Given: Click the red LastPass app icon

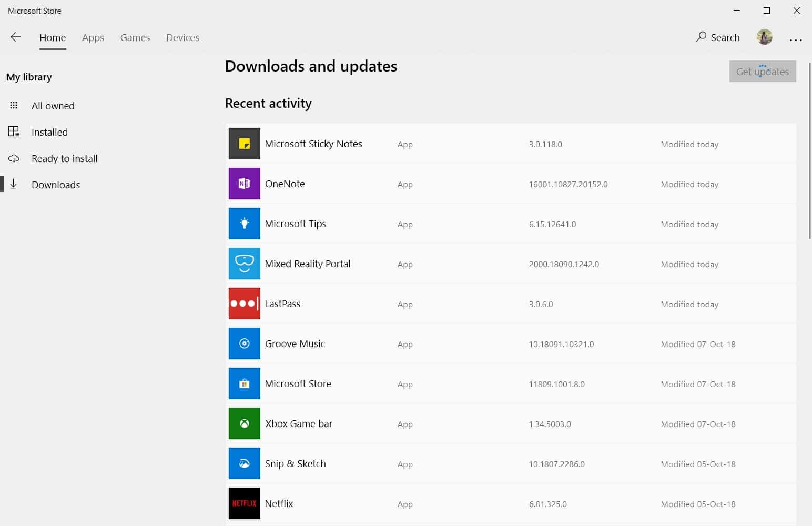Looking at the screenshot, I should pos(244,304).
